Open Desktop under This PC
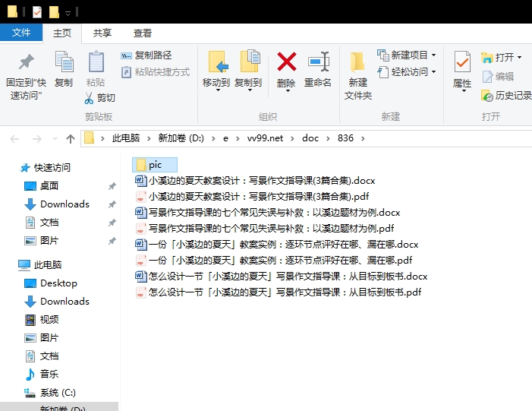532x411 pixels. (x=51, y=283)
